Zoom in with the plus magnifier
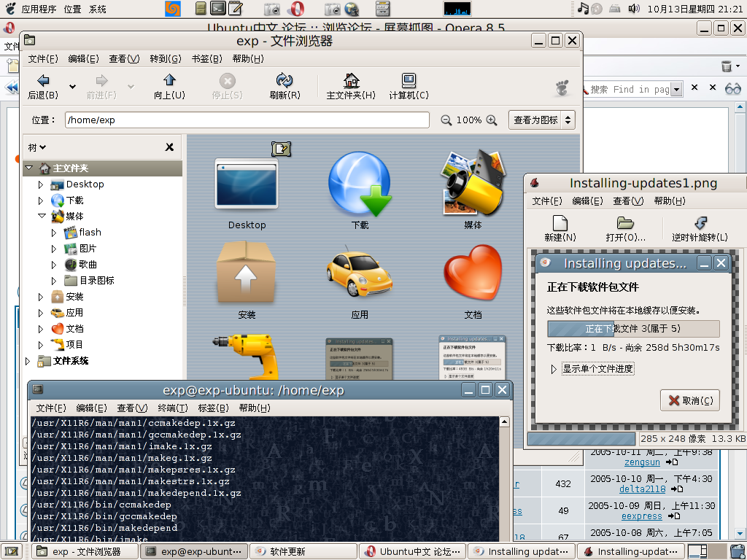 [x=492, y=120]
